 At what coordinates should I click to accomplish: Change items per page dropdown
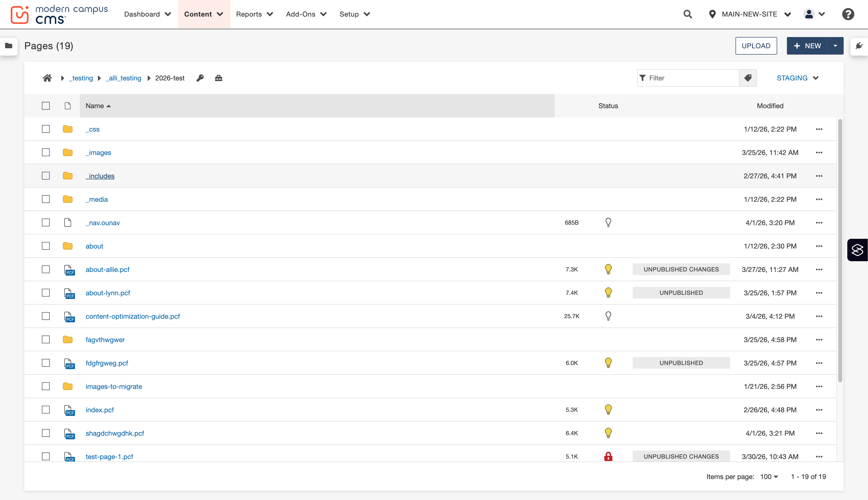click(769, 477)
